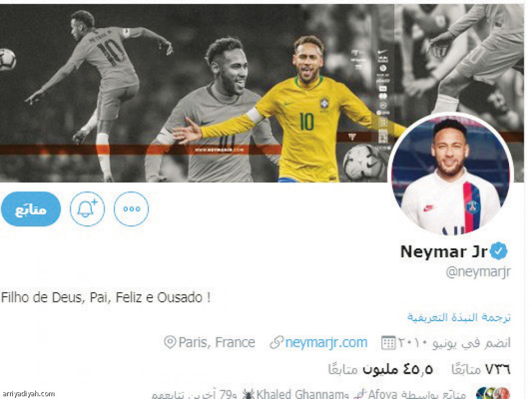Click the @neymarjr handle
This screenshot has width=532, height=399.
point(478,272)
